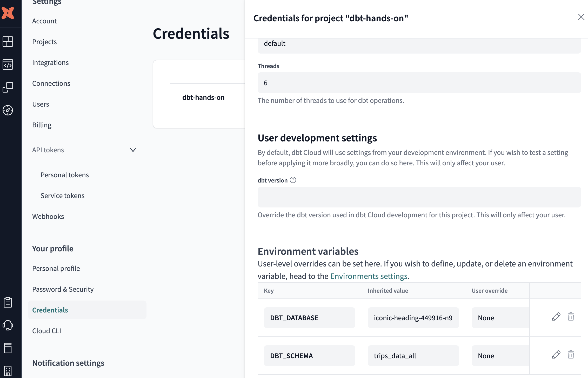The height and width of the screenshot is (378, 588).
Task: Select Credentials in sidebar
Action: 87,310
